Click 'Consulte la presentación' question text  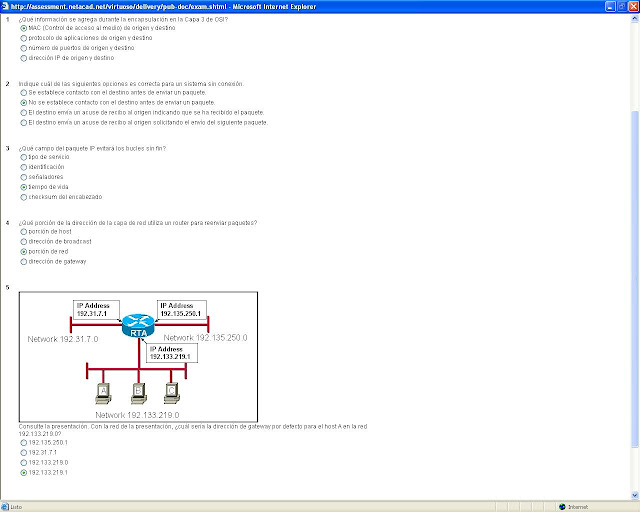[x=193, y=430]
